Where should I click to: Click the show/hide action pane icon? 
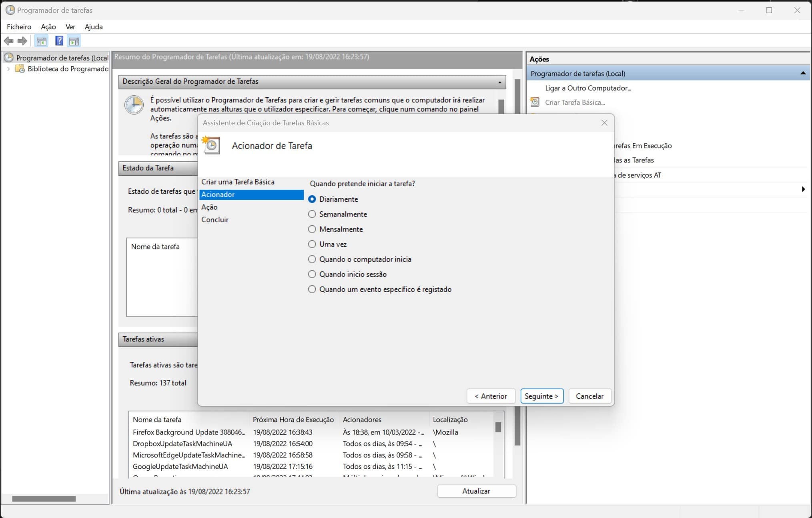[x=74, y=41]
